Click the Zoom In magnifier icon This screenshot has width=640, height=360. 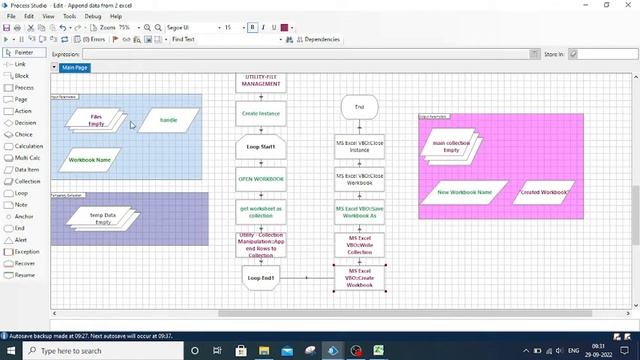147,28
